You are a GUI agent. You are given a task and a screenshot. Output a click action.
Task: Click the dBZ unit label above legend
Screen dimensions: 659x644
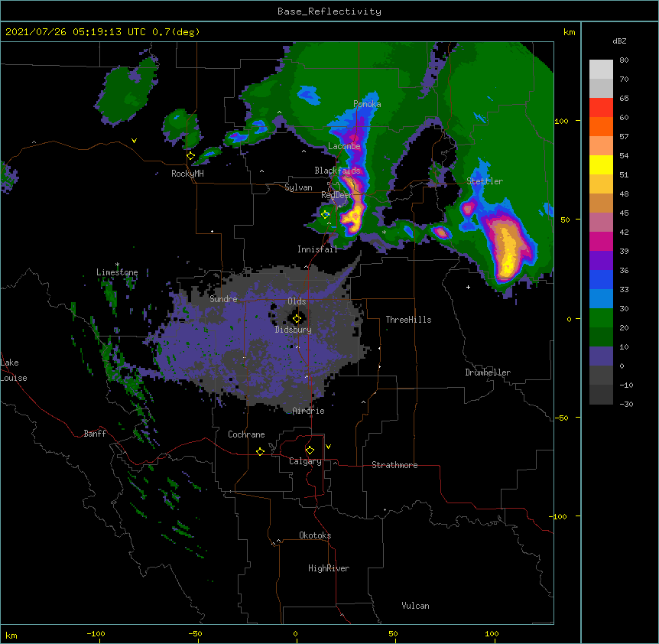tap(619, 41)
